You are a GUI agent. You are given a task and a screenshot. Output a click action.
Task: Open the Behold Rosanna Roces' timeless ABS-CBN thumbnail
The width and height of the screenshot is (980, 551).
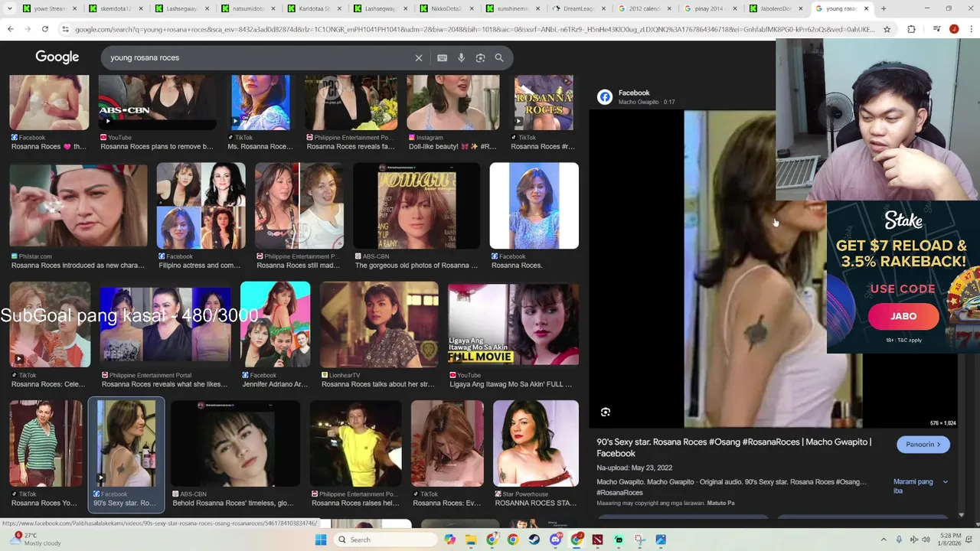235,444
